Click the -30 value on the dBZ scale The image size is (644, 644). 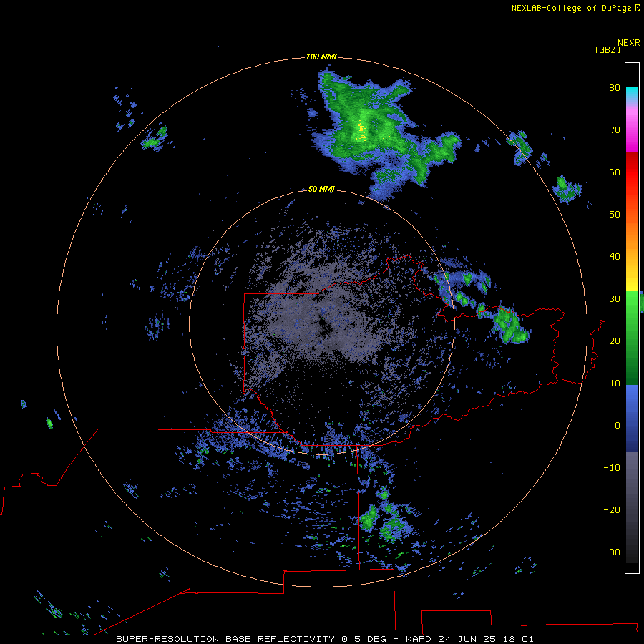(x=612, y=552)
